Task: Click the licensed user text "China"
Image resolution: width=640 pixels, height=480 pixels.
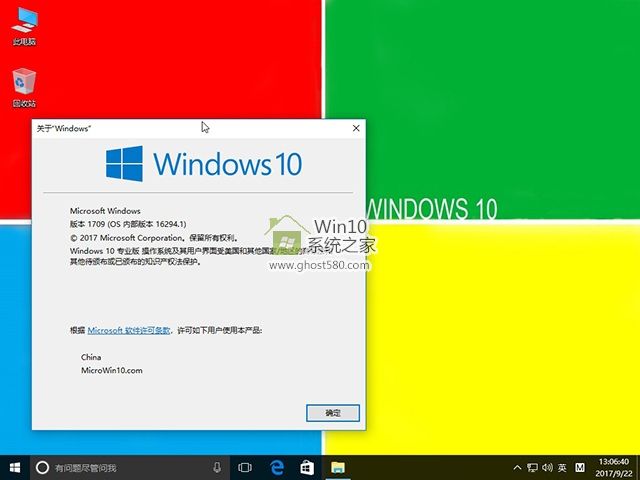Action: 91,357
